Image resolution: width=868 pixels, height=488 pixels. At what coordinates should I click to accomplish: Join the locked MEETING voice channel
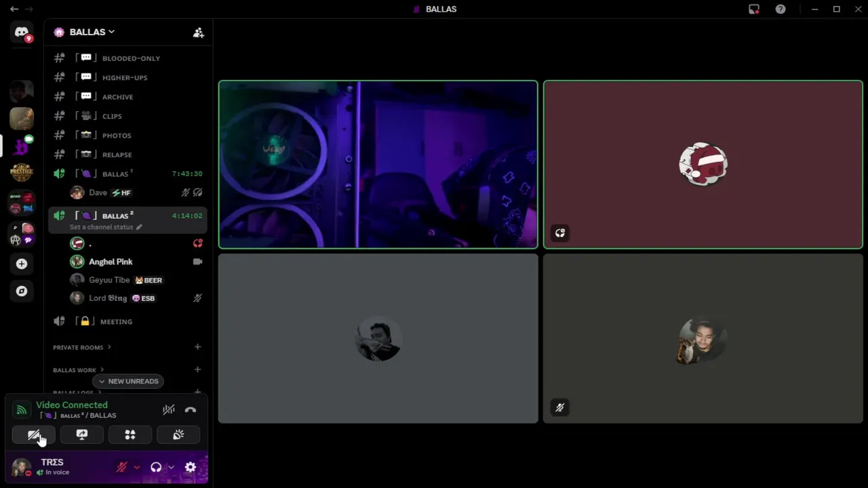point(127,321)
